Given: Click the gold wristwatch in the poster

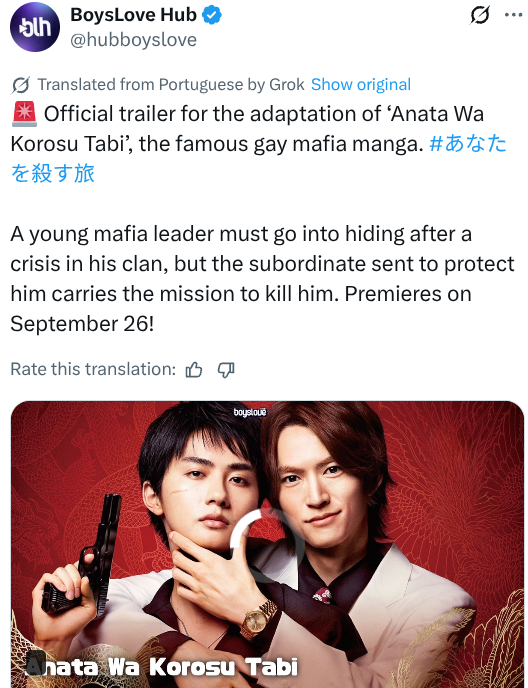Looking at the screenshot, I should click(259, 620).
